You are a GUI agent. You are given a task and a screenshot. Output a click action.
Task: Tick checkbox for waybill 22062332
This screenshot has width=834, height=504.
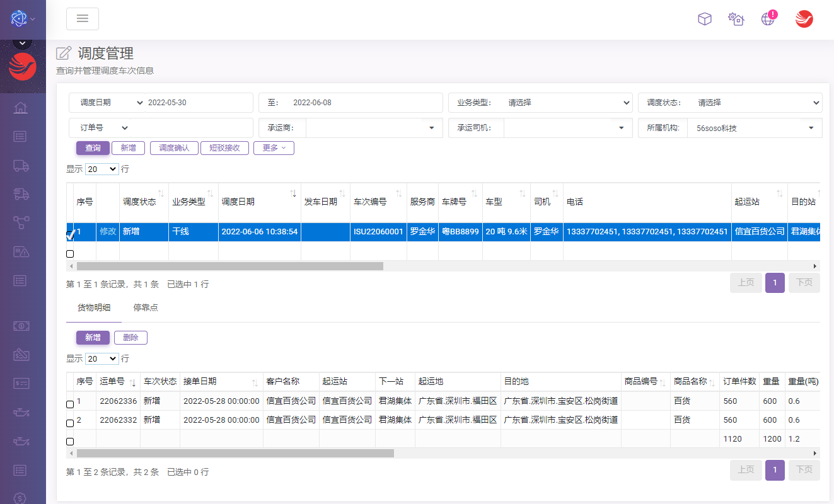click(70, 423)
